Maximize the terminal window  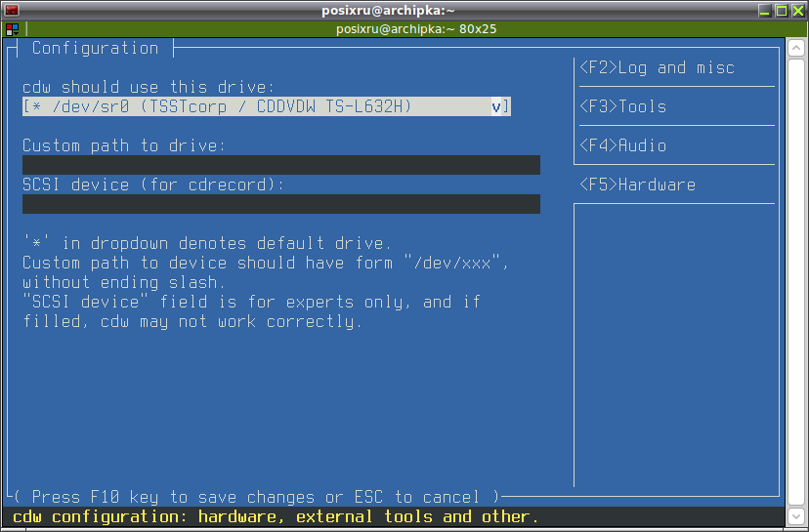coord(782,11)
